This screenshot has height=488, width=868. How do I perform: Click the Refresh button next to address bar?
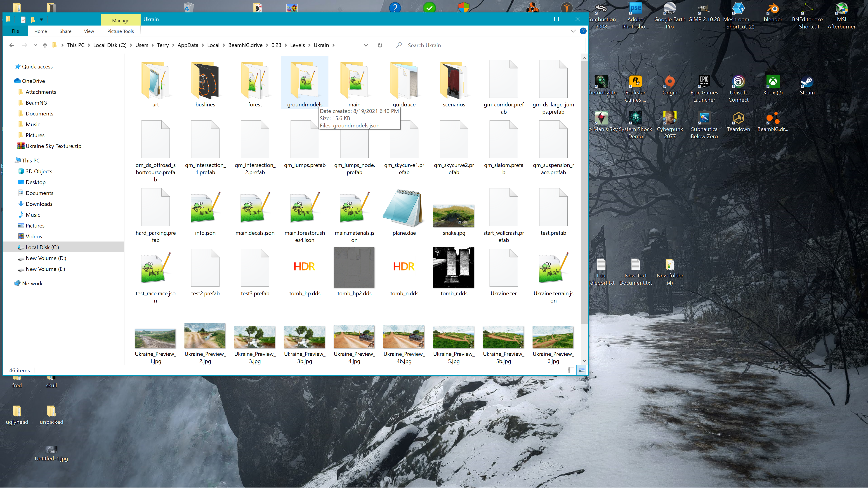(x=380, y=45)
